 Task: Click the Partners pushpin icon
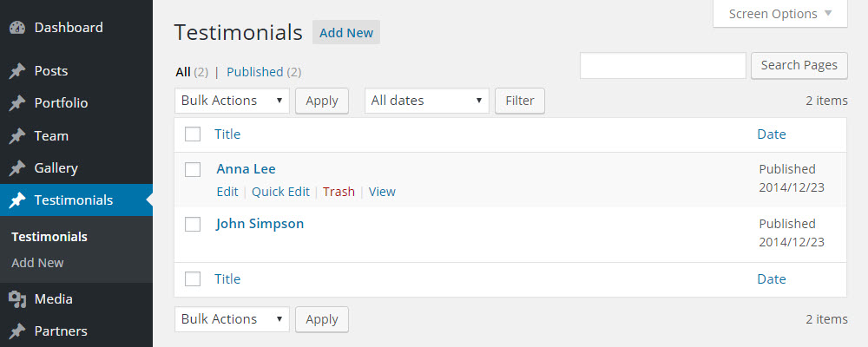(17, 331)
